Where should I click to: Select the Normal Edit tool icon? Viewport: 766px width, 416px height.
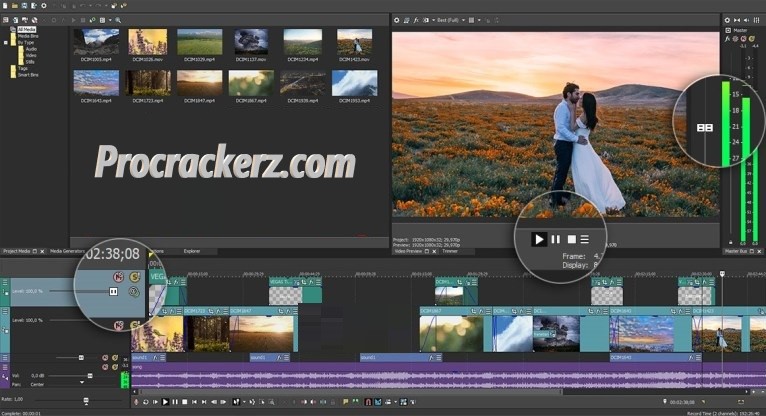[236, 402]
